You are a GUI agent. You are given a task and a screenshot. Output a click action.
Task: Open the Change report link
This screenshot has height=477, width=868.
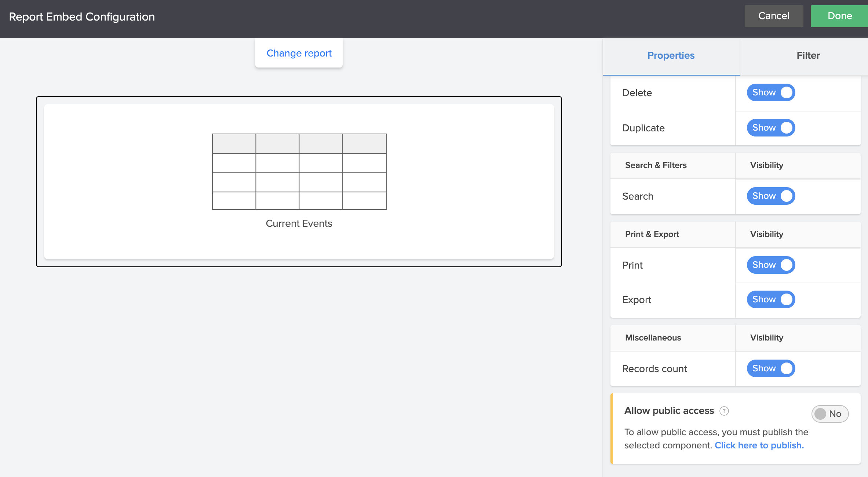pyautogui.click(x=299, y=53)
